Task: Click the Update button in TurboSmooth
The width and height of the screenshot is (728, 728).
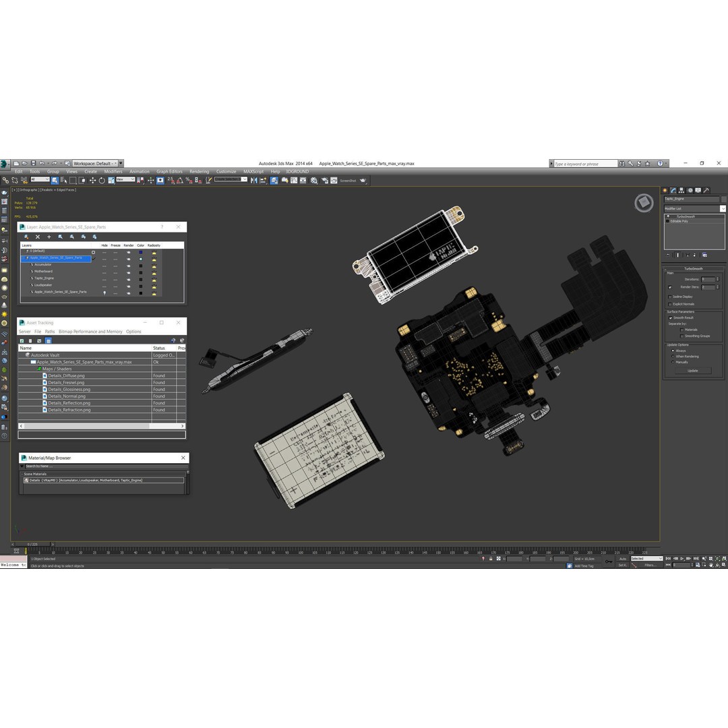Action: pos(693,371)
